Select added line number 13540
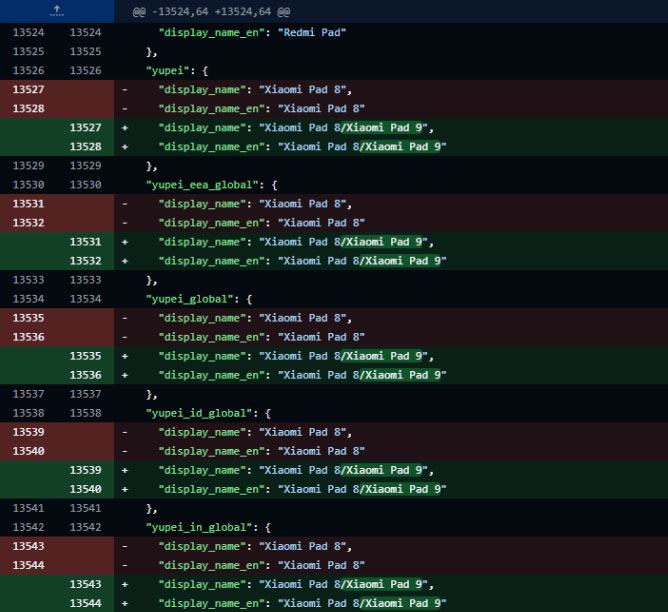This screenshot has height=612, width=668. click(x=86, y=489)
